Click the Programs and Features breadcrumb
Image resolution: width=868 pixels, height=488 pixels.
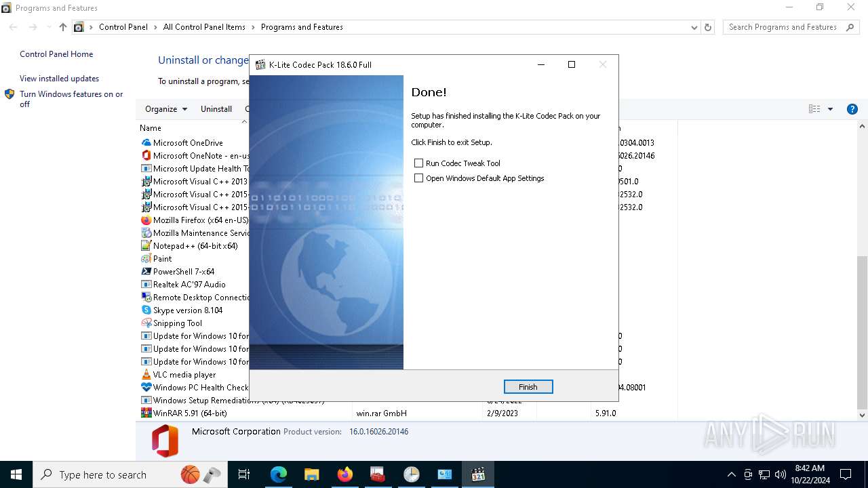(302, 27)
